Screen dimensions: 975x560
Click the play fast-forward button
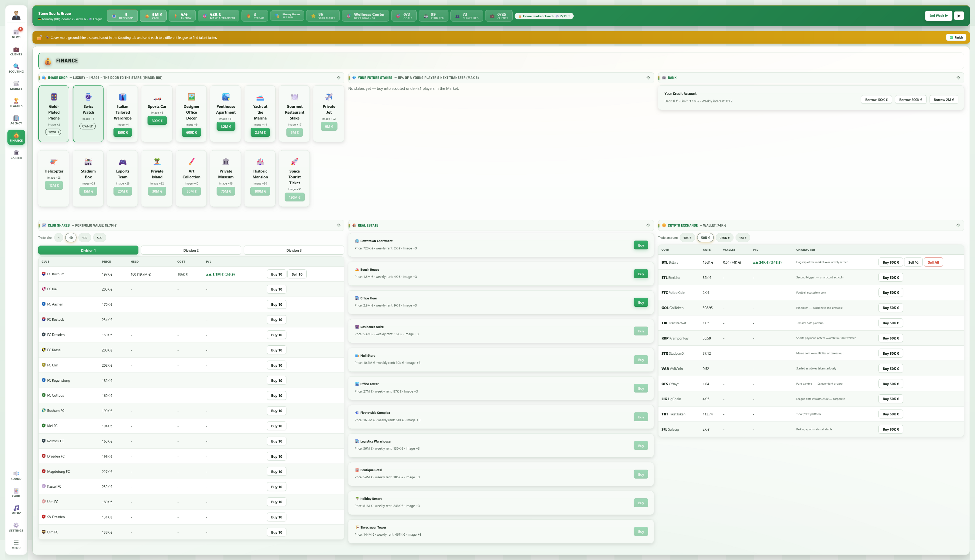[x=959, y=16]
